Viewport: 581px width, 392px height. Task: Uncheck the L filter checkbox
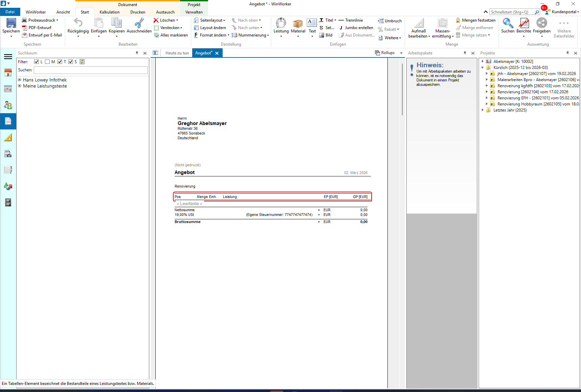pyautogui.click(x=36, y=62)
